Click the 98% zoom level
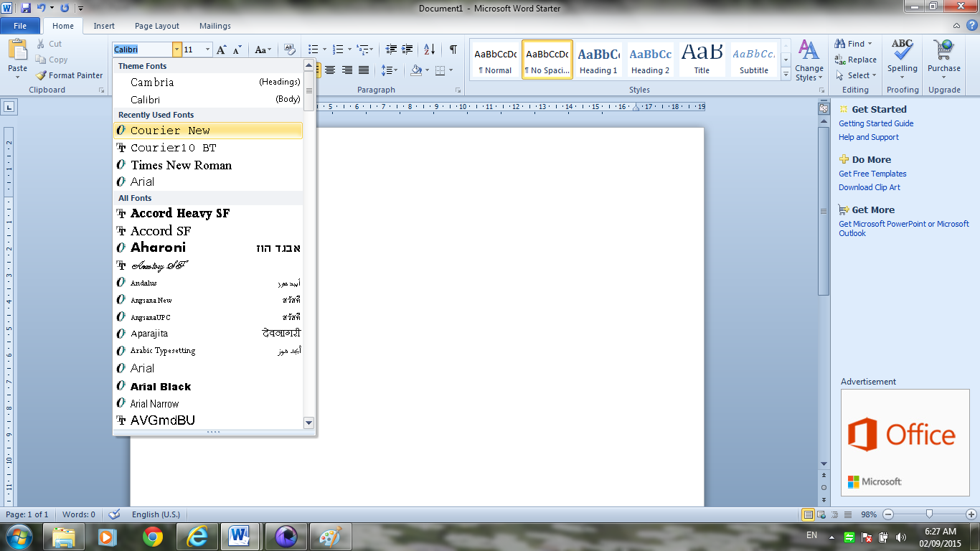Image resolution: width=980 pixels, height=551 pixels. point(868,514)
